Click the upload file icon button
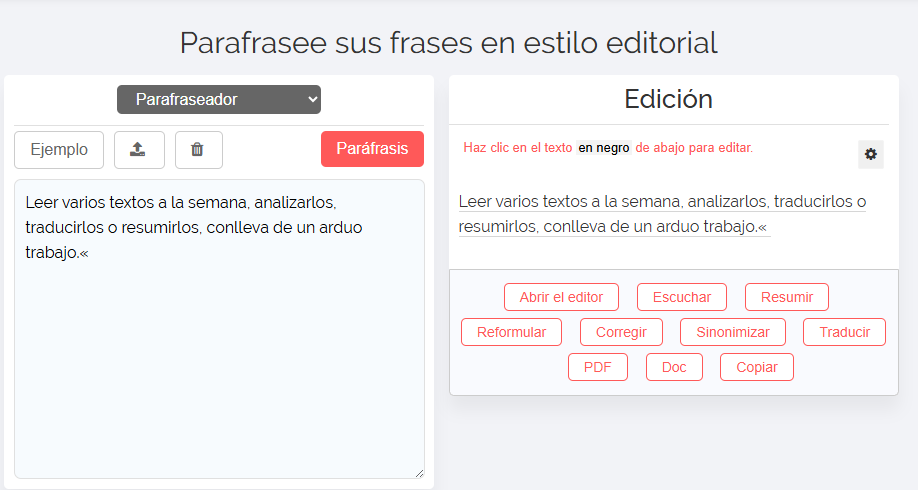This screenshot has height=490, width=918. 139,150
